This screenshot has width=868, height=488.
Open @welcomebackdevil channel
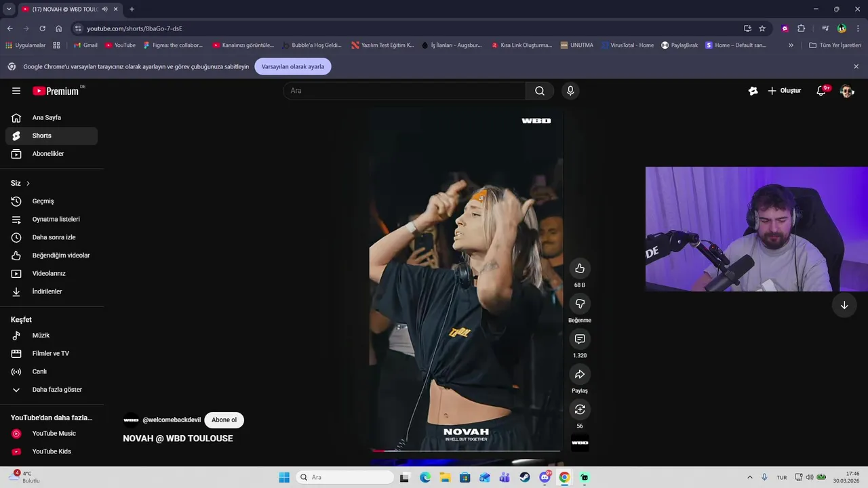[x=172, y=420]
